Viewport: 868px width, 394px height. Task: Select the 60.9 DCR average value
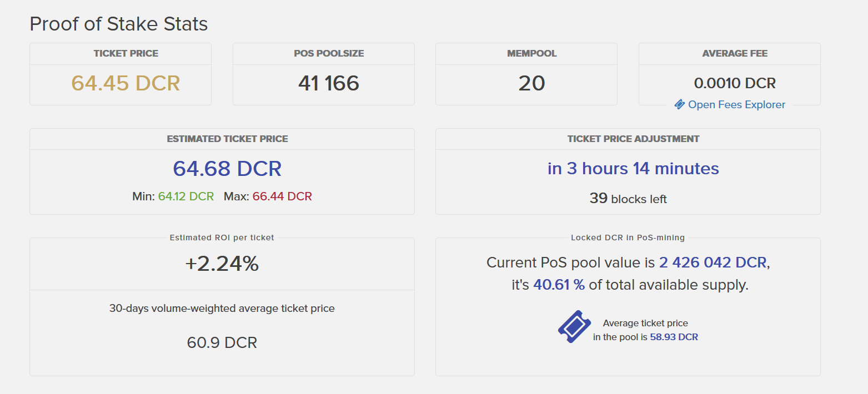222,342
